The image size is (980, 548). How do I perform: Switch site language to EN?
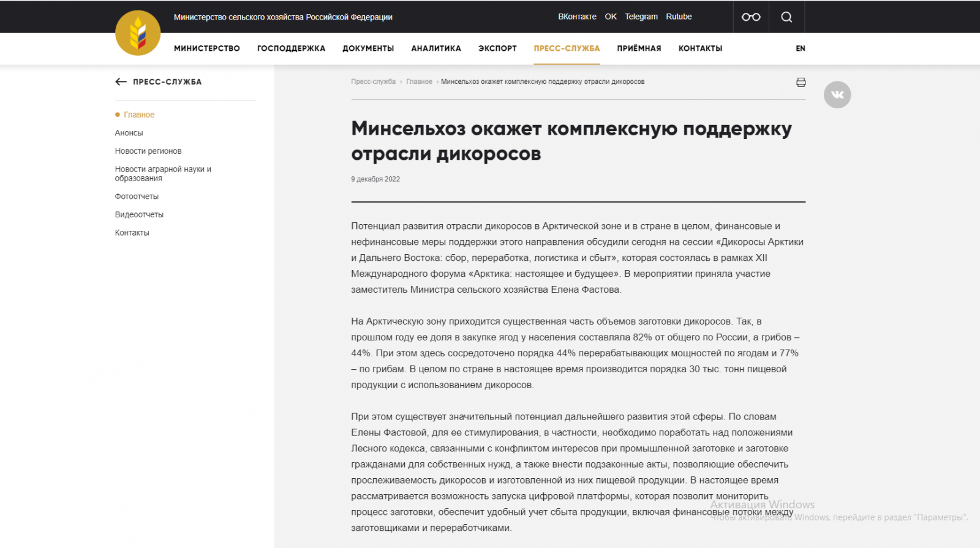pyautogui.click(x=801, y=48)
